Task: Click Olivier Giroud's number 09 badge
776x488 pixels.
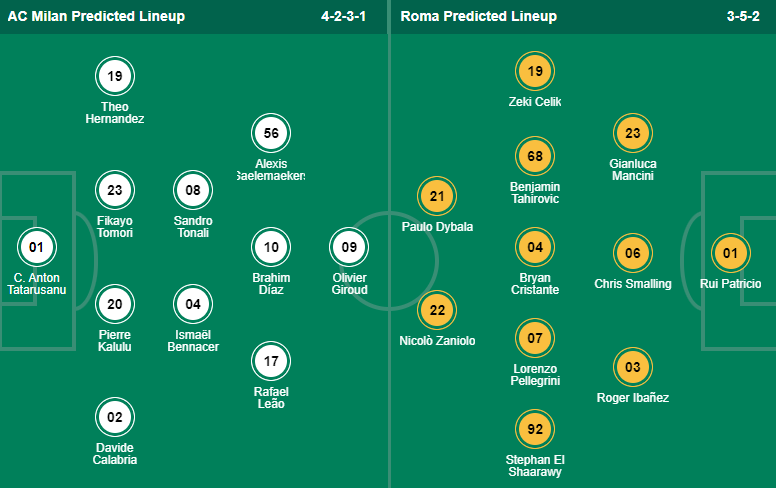Action: click(349, 247)
